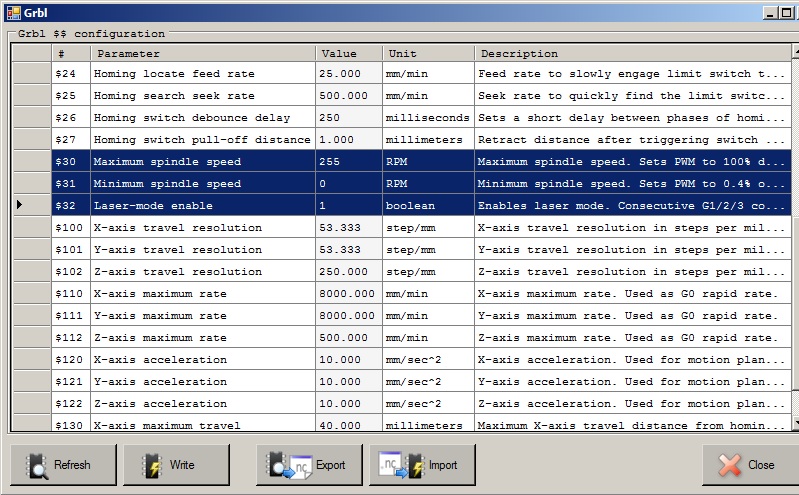Select 'Z-axis acceleration' parameter
Image resolution: width=799 pixels, height=495 pixels.
[203, 403]
